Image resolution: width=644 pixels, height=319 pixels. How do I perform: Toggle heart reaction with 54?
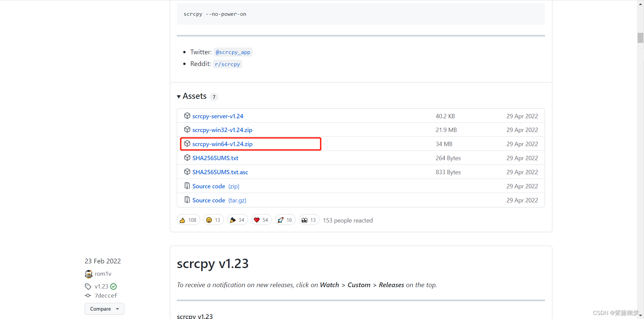coord(261,220)
